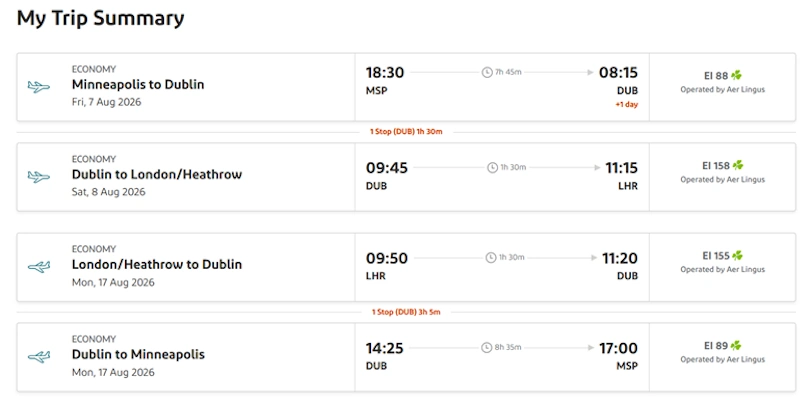Click the 1 Stop (DUB) 1h 30m label
Viewport: 811px width, 403px height.
[406, 132]
